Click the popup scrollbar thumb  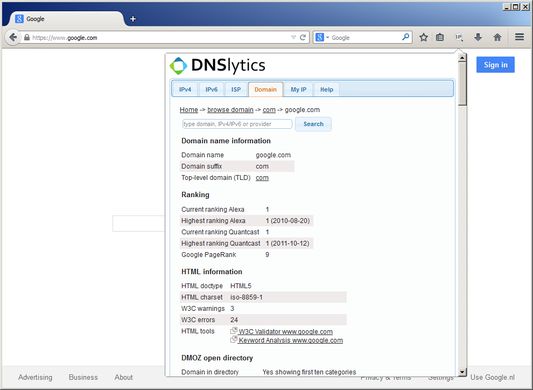click(x=462, y=84)
